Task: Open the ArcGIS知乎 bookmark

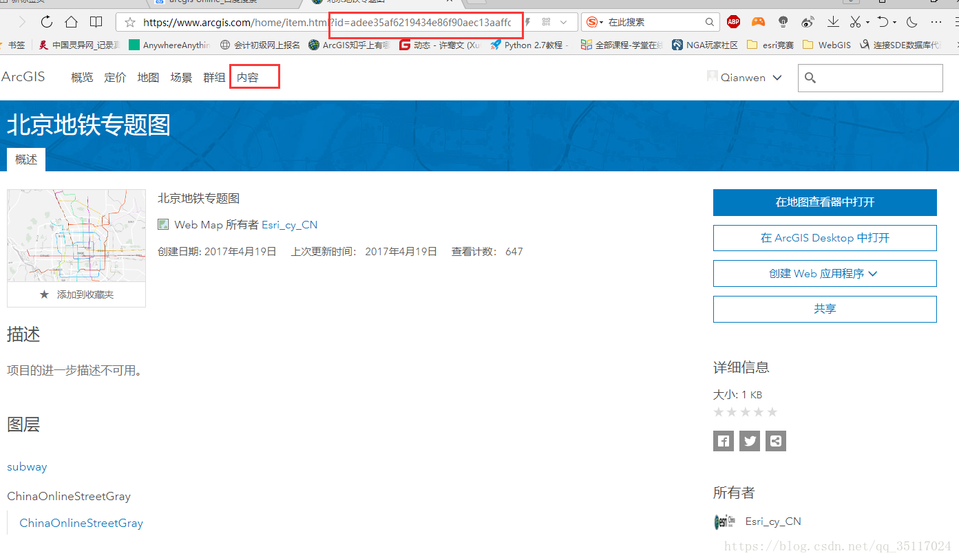Action: pyautogui.click(x=349, y=45)
